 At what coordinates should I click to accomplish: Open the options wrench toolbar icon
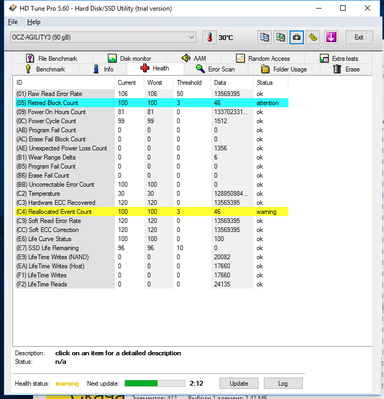click(313, 37)
